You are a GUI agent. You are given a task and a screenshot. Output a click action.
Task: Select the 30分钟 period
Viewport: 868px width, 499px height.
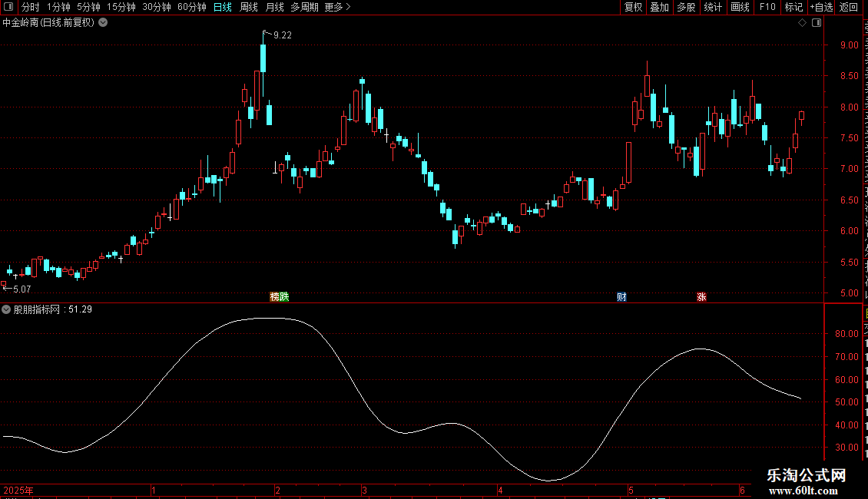(x=157, y=7)
